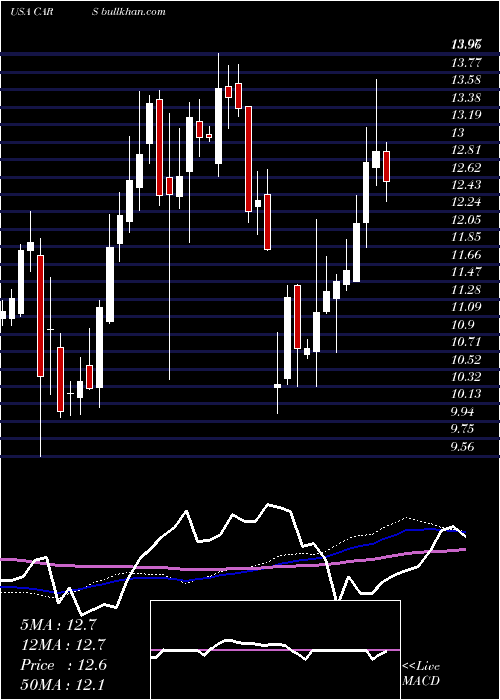Click the 12MA : 12.7 readout
Viewport: 500px width, 700px height.
pos(62,645)
